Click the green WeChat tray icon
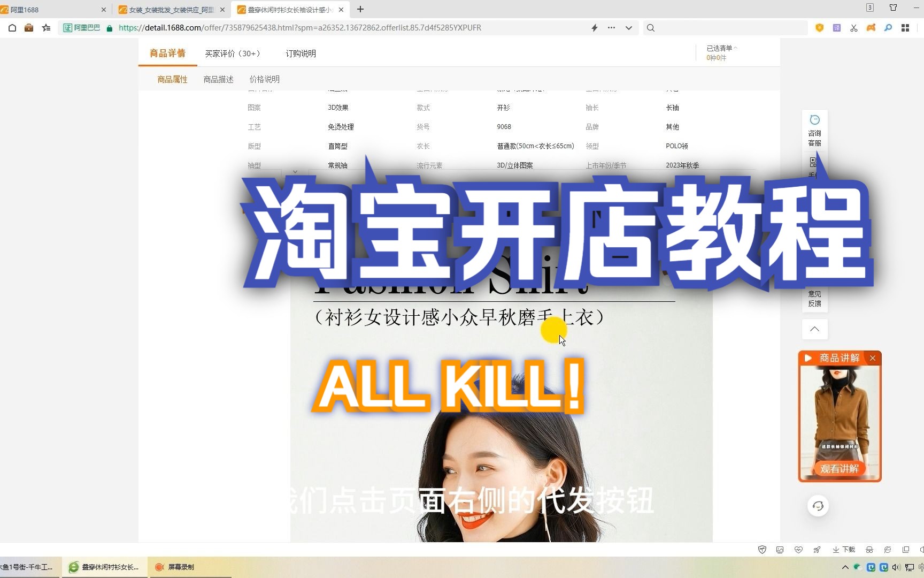Screen dimensions: 924x578 pos(858,567)
